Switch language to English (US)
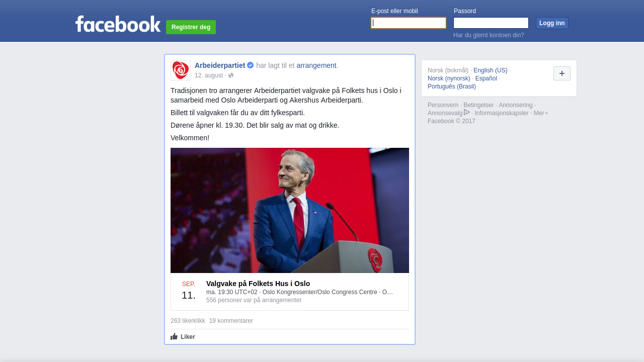 click(x=491, y=70)
